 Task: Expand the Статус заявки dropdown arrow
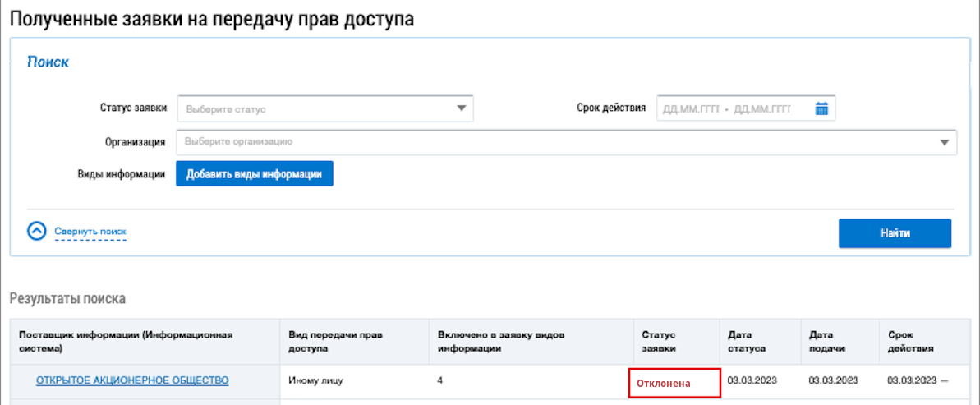[x=462, y=108]
